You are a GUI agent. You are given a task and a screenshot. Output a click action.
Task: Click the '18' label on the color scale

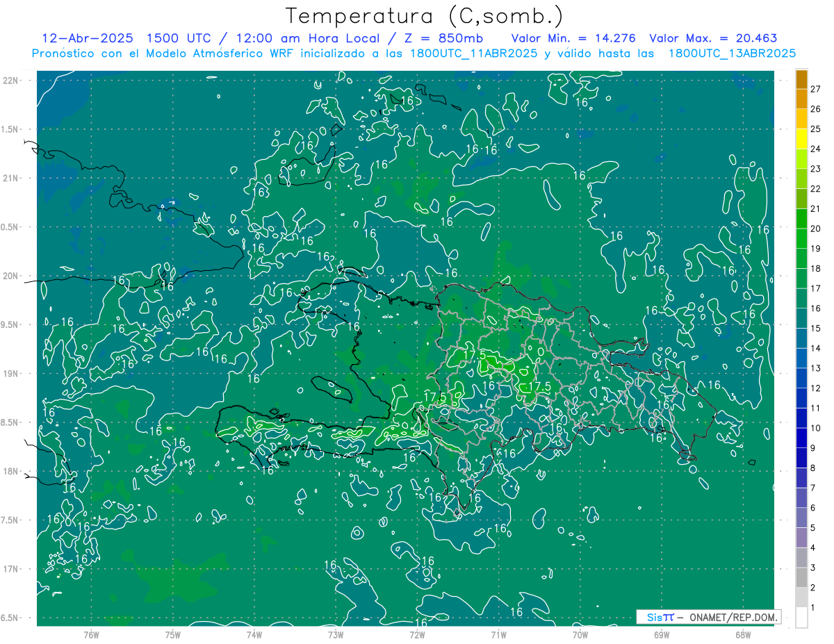tap(816, 268)
